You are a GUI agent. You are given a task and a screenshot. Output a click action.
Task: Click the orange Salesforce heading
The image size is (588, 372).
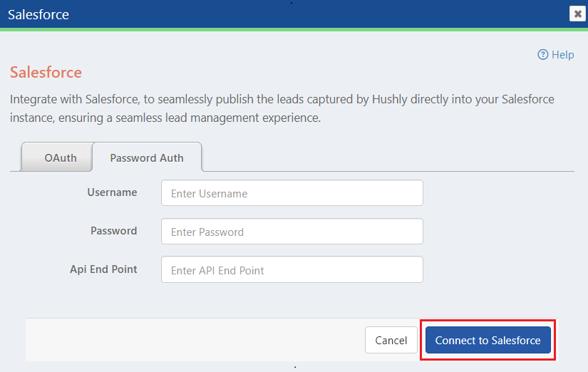[x=46, y=73]
